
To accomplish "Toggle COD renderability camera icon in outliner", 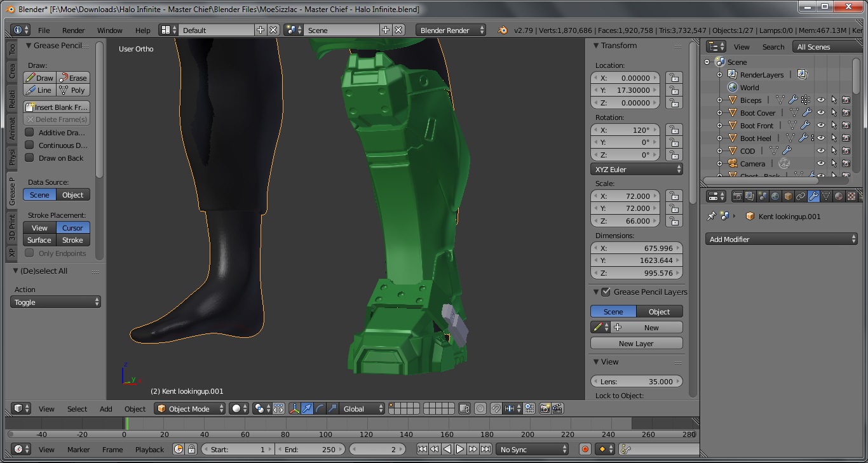I will coord(846,151).
